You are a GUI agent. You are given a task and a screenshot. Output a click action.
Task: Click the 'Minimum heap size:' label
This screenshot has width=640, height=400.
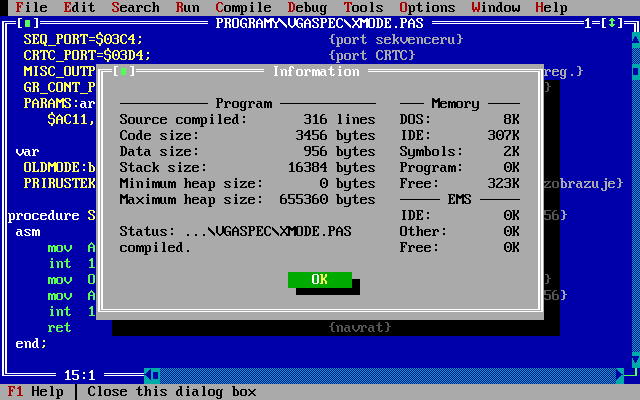point(191,184)
